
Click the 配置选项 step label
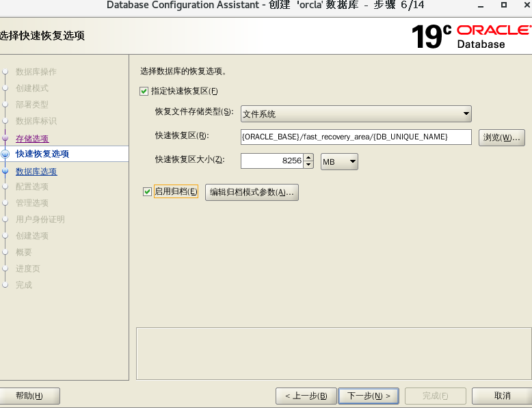[32, 187]
